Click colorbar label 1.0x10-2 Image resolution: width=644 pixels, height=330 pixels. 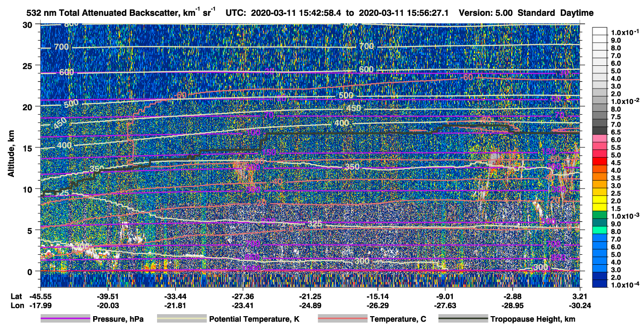pyautogui.click(x=626, y=101)
